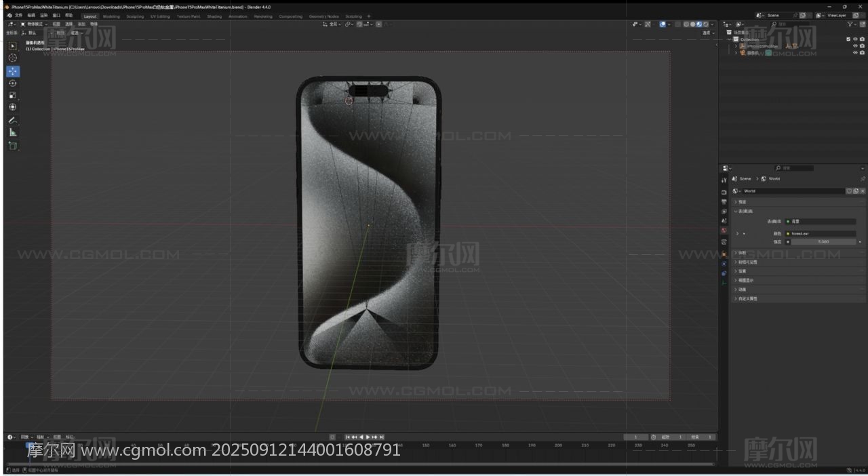Screen dimensions: 868x476
Task: Hide the camera object in viewport
Action: [x=855, y=53]
